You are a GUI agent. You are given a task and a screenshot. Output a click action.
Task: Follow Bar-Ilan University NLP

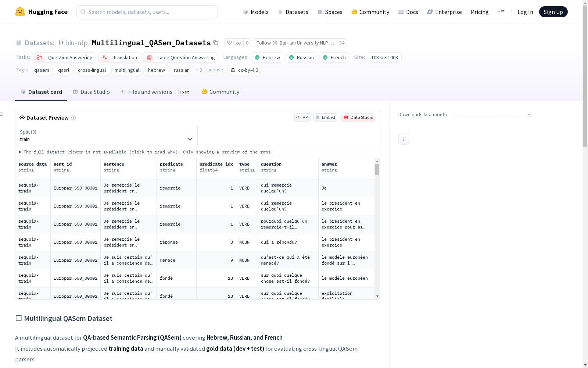click(x=295, y=43)
